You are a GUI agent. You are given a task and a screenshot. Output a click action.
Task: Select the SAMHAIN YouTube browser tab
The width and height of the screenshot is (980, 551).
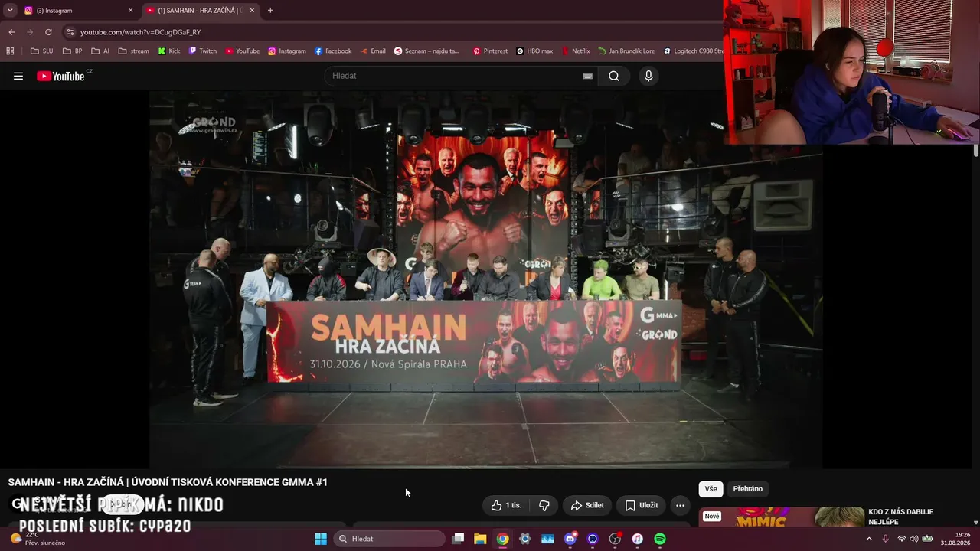click(x=201, y=11)
